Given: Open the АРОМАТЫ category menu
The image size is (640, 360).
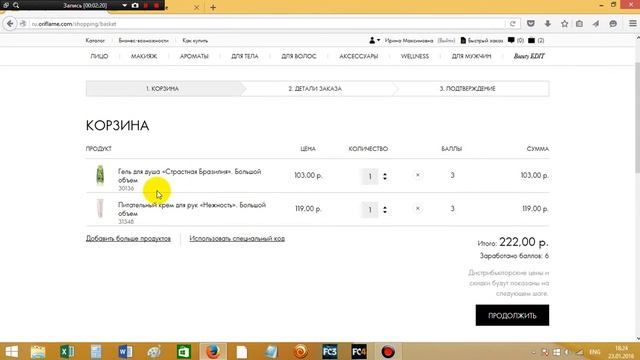Looking at the screenshot, I should 194,56.
